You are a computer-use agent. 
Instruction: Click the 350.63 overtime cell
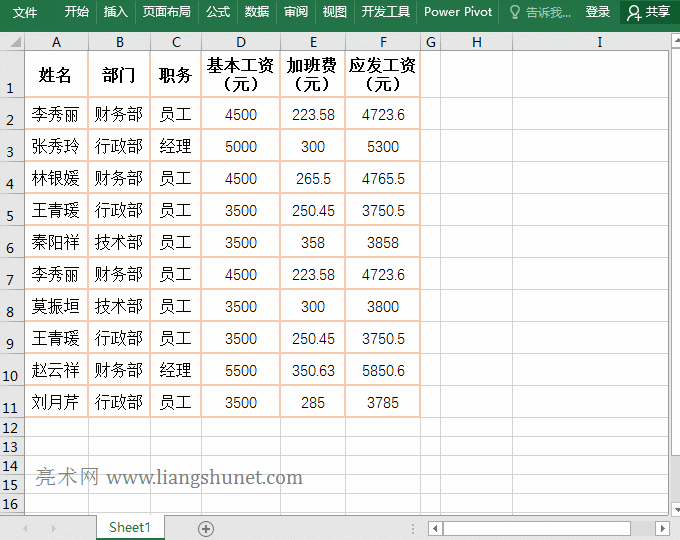(x=313, y=370)
